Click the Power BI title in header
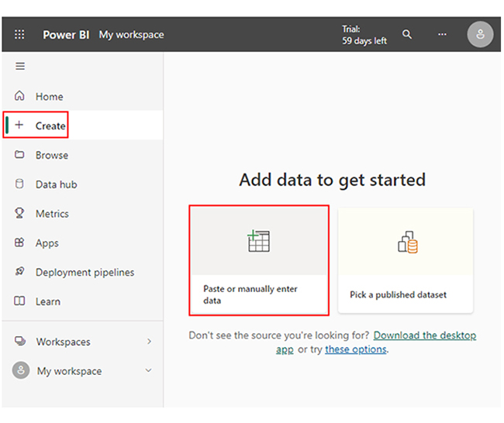This screenshot has width=504, height=423. [65, 35]
